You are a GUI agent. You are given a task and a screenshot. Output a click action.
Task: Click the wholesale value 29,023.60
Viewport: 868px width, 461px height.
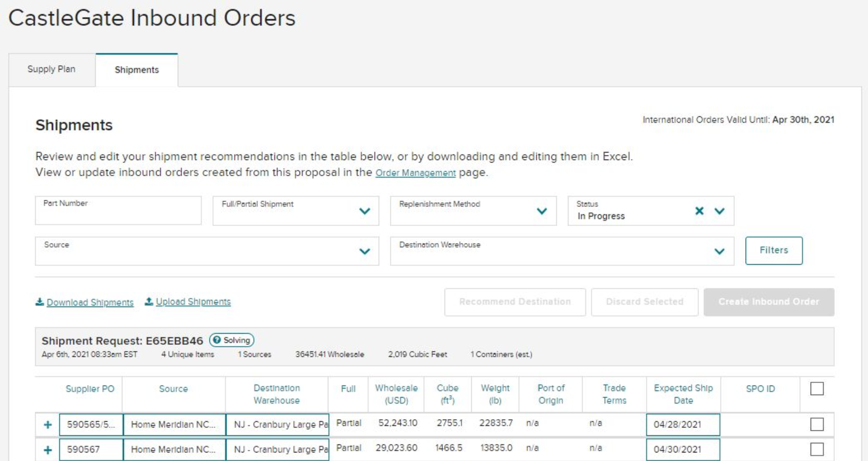396,448
